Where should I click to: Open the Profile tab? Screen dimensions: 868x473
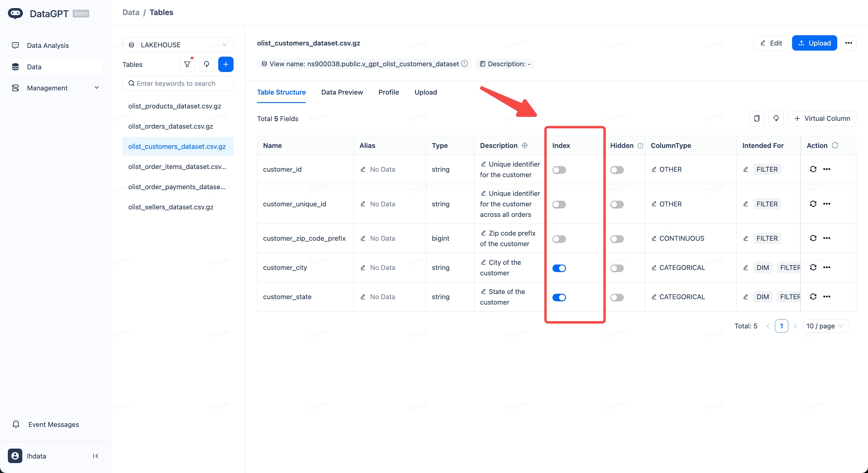[x=388, y=92]
